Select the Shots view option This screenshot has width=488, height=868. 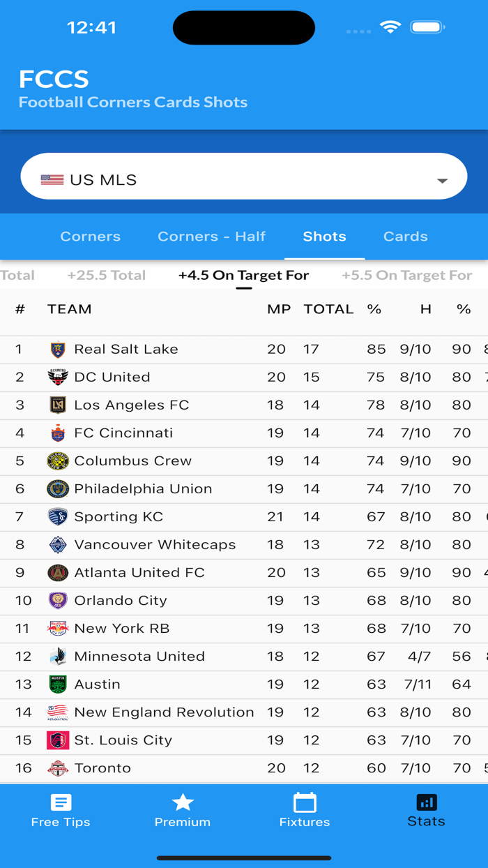coord(324,237)
